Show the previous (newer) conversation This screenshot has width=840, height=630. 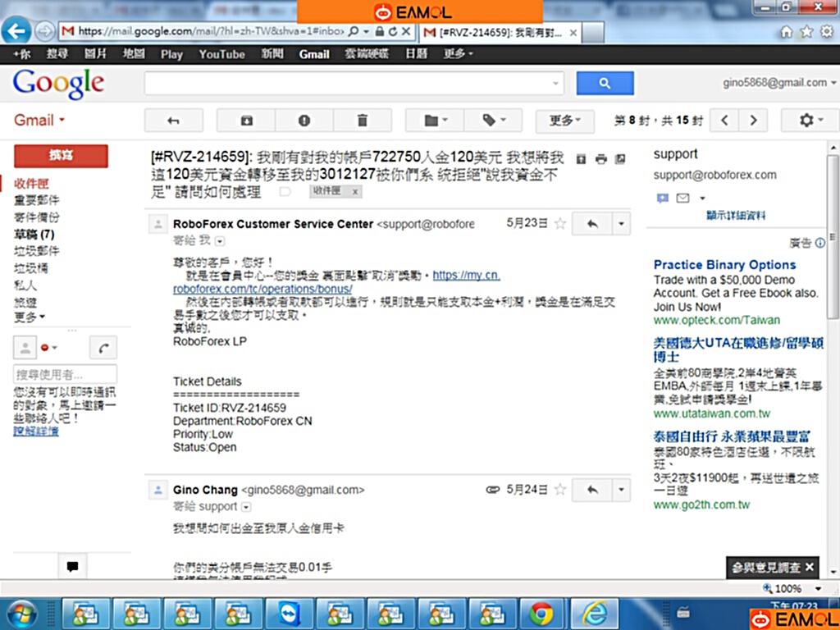[x=725, y=121]
